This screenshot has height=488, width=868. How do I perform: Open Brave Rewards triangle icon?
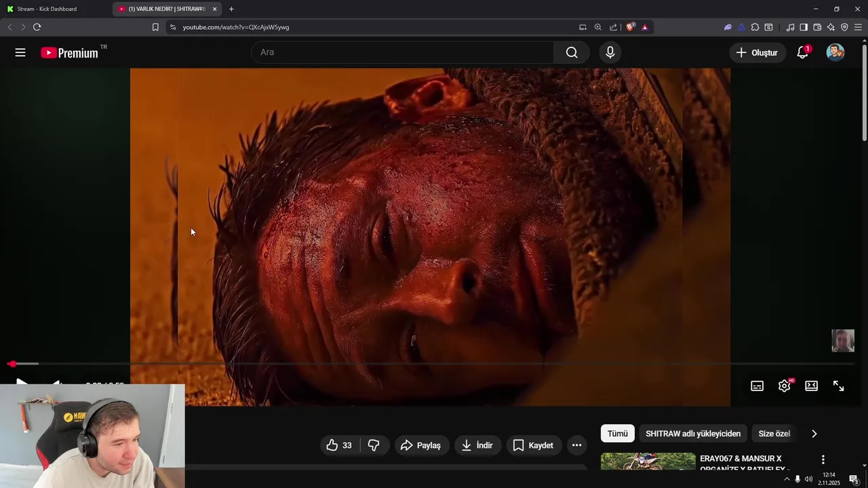pyautogui.click(x=644, y=27)
